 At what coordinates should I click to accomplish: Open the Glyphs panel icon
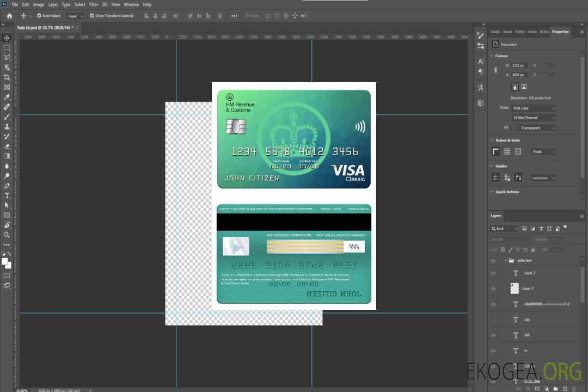(x=481, y=88)
